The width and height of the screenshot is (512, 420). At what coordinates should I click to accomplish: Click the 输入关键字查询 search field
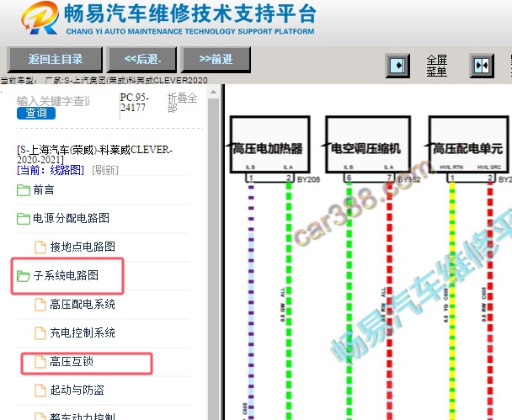tap(53, 101)
